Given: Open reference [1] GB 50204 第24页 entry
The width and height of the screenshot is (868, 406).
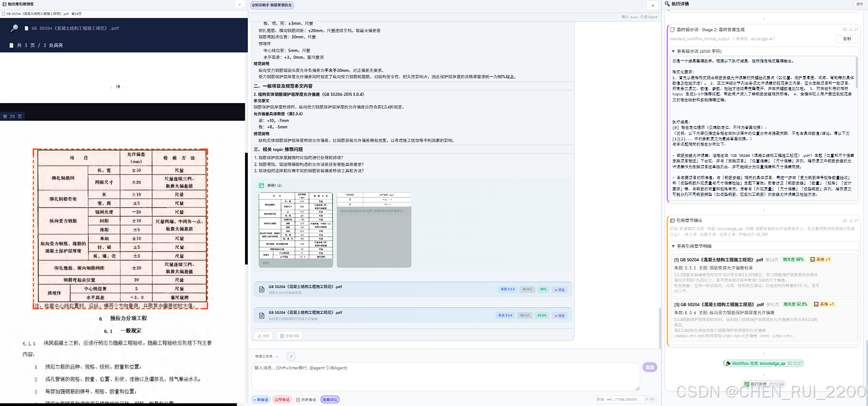Looking at the screenshot, I should (x=764, y=275).
